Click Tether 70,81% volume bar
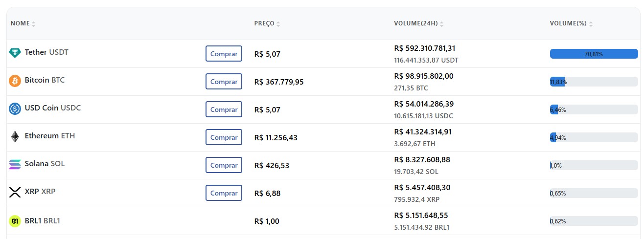 coord(594,54)
